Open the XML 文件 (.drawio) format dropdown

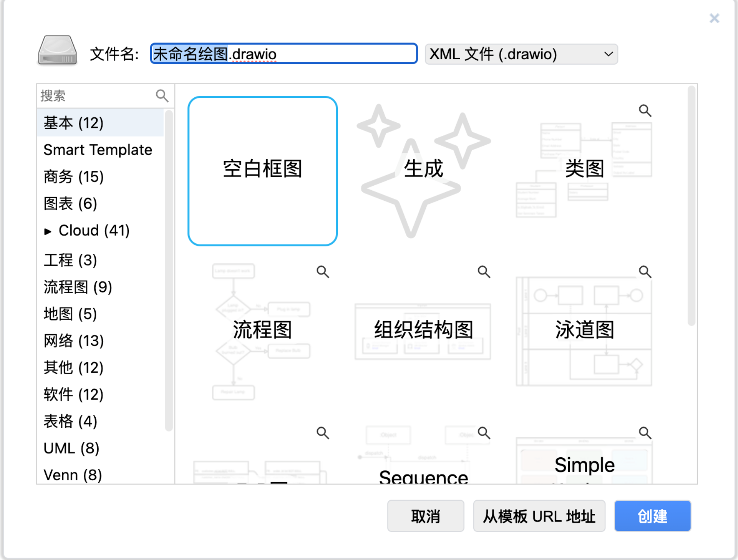(x=521, y=54)
